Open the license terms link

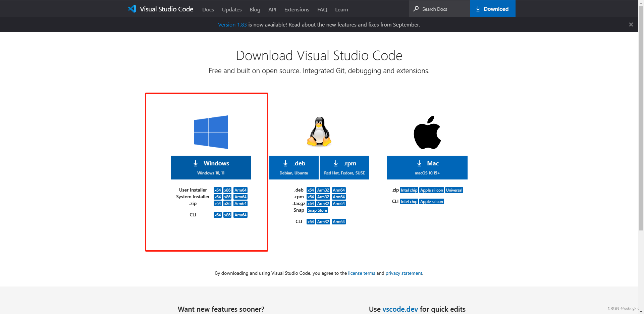362,273
